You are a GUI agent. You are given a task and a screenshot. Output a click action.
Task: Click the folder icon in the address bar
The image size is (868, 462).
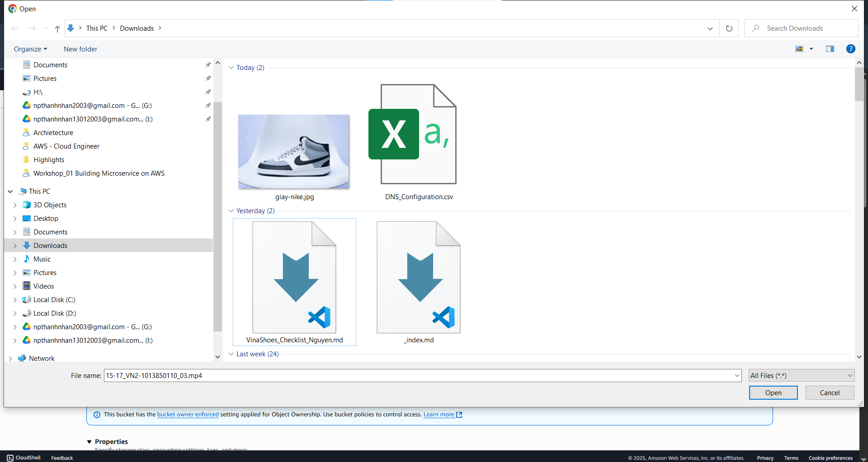click(71, 28)
